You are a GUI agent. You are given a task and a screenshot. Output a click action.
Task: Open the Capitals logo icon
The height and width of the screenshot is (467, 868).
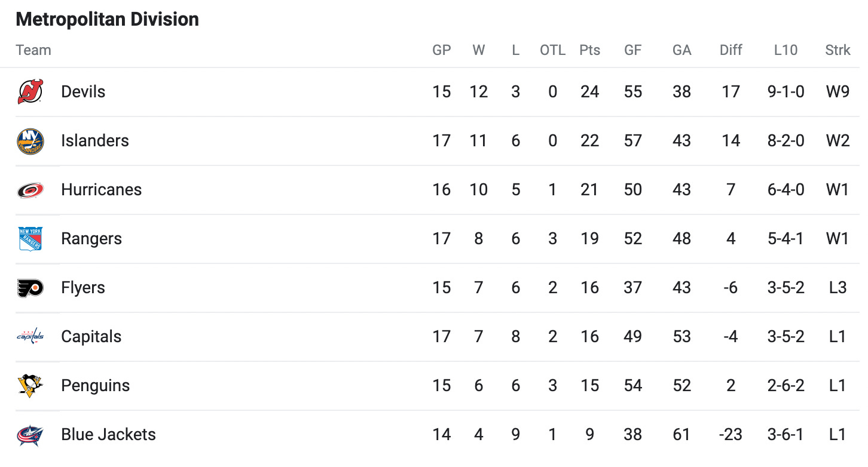(x=30, y=337)
